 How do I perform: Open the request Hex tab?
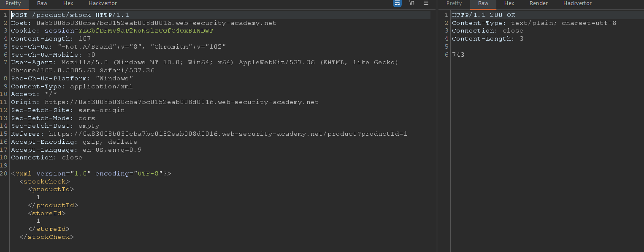68,3
